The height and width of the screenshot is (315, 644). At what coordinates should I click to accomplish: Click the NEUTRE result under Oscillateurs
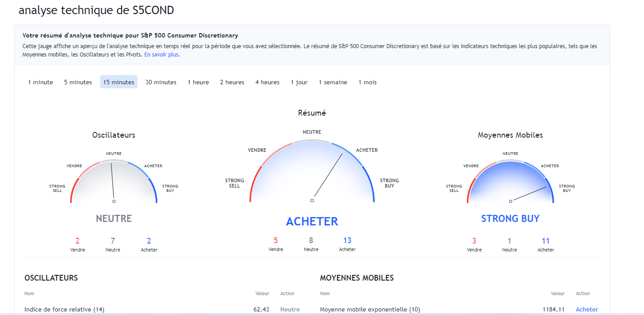(x=114, y=218)
